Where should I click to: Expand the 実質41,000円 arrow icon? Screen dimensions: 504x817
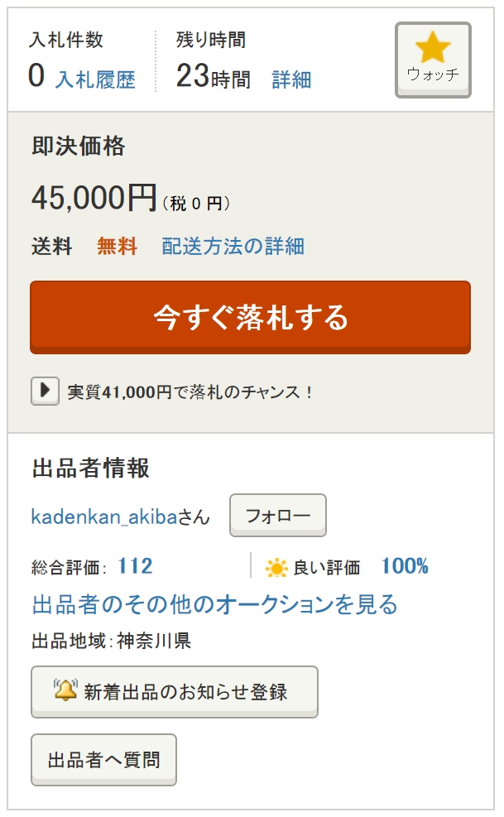[45, 391]
